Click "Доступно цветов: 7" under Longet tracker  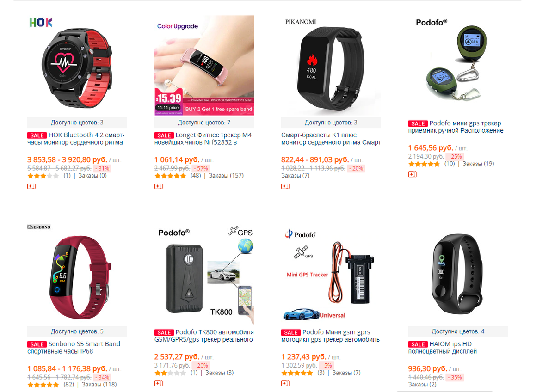204,122
